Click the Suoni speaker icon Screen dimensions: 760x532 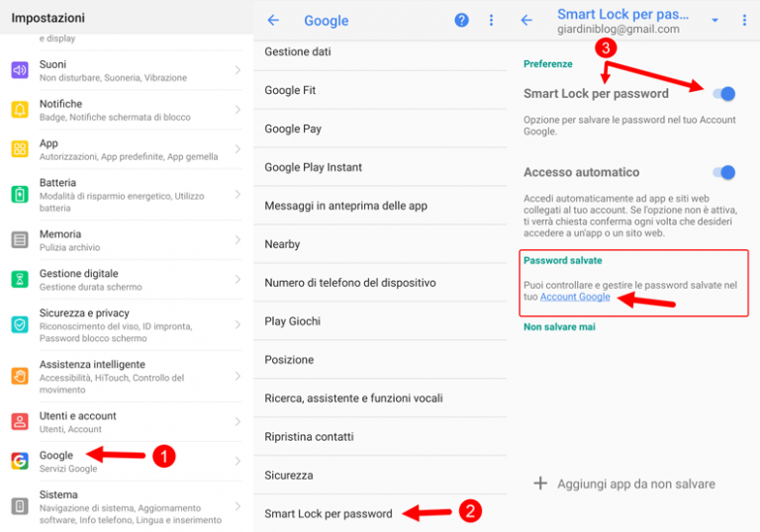point(20,71)
